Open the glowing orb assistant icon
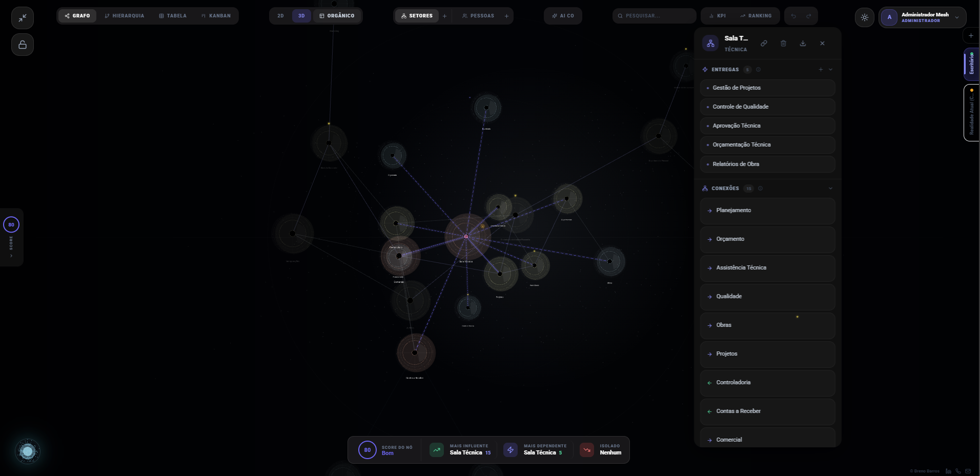 coord(28,451)
